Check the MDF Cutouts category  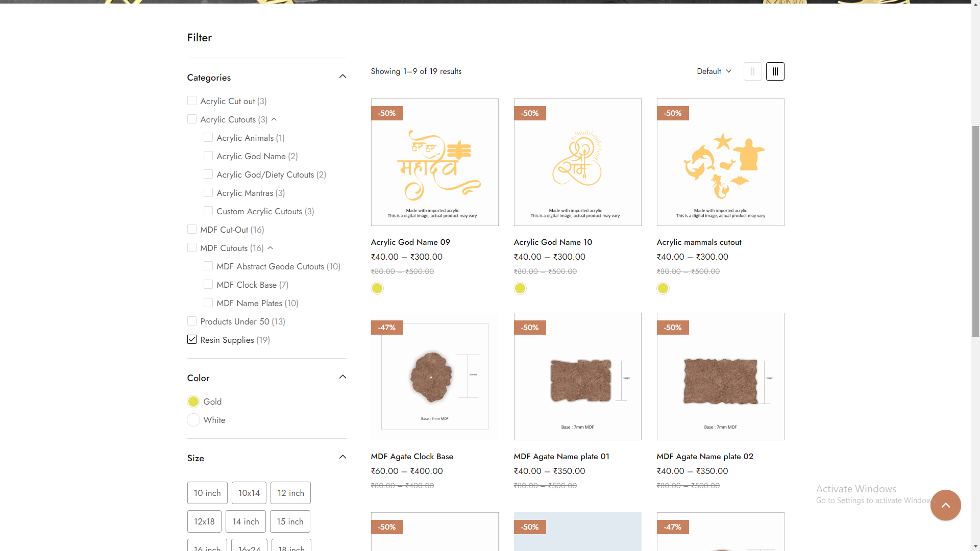click(192, 248)
